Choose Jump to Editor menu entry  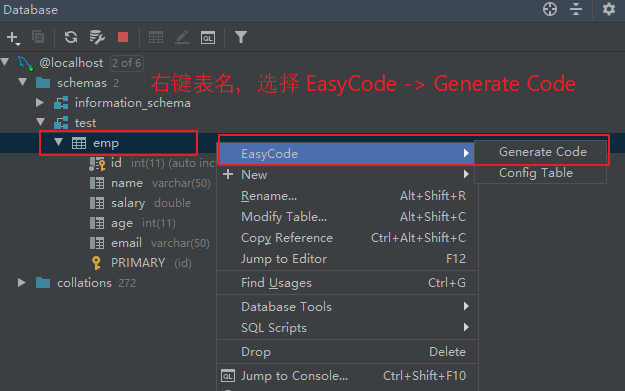[347, 259]
